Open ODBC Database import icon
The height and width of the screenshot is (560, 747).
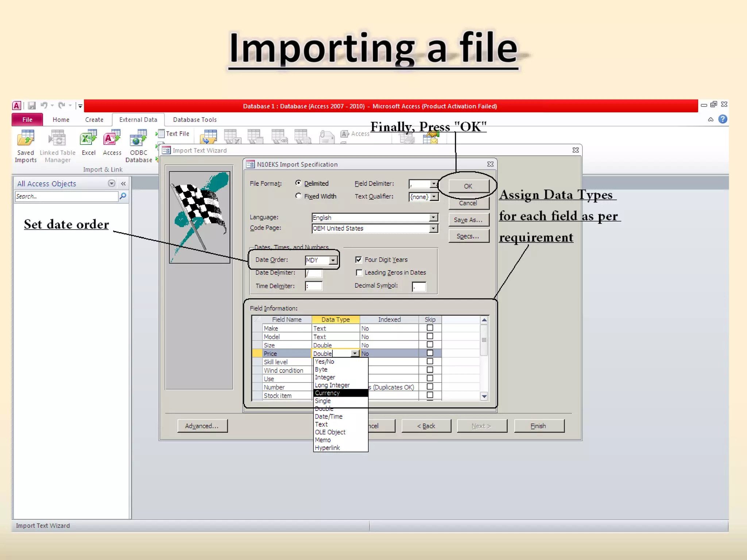[x=138, y=139]
